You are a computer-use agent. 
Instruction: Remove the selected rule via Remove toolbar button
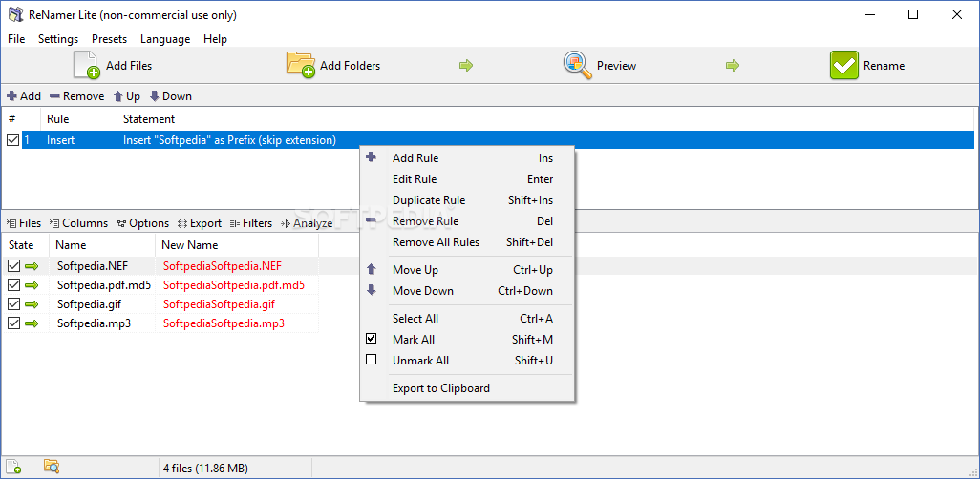click(x=76, y=96)
